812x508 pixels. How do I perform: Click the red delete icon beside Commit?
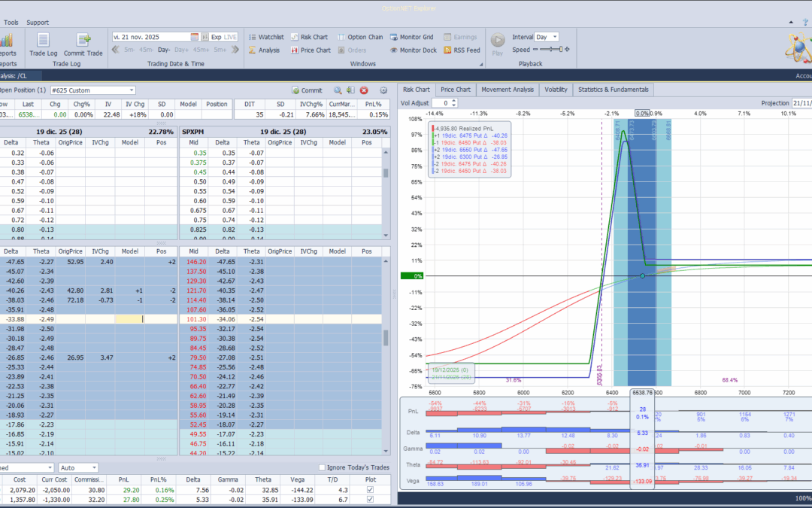pyautogui.click(x=364, y=90)
